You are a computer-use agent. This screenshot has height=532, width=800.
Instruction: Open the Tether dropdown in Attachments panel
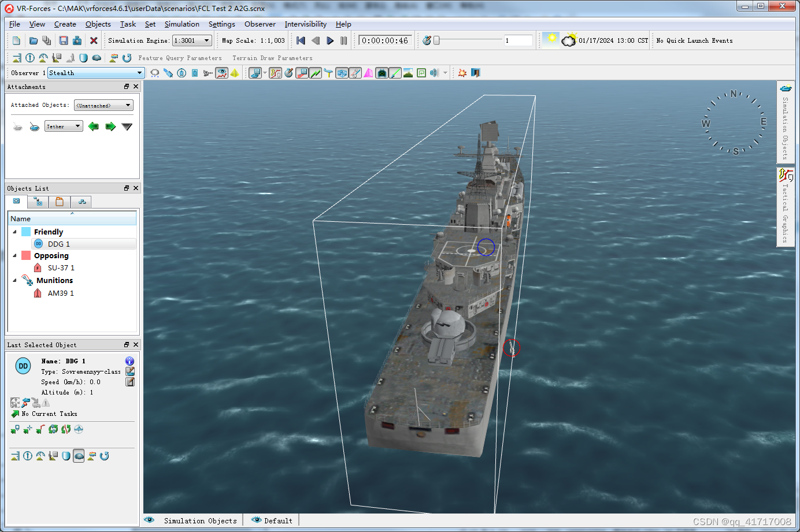[x=63, y=126]
